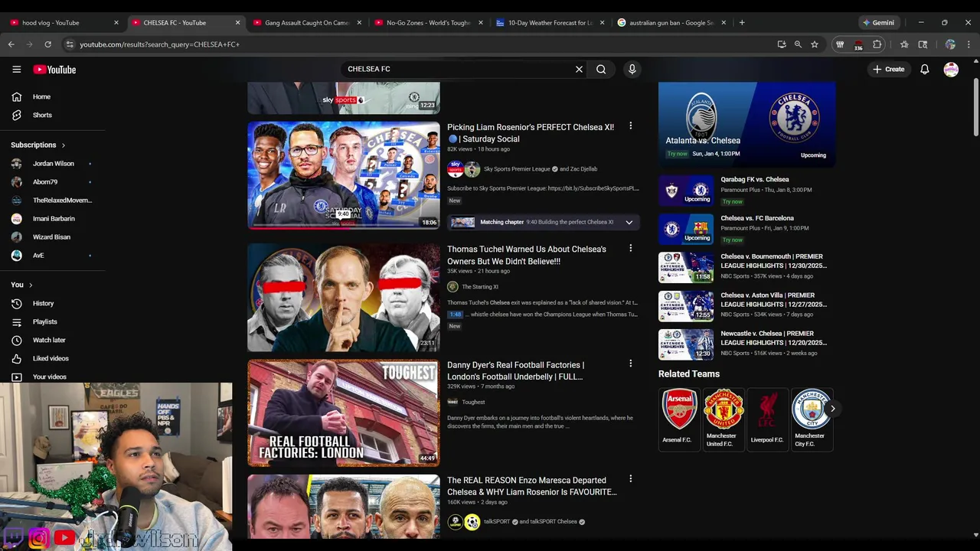This screenshot has width=980, height=551.
Task: Open more options for Enzo Maresca video
Action: pyautogui.click(x=630, y=479)
